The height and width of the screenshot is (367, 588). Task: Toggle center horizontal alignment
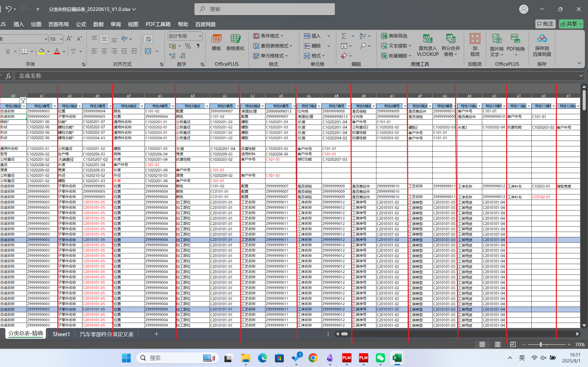tap(104, 51)
